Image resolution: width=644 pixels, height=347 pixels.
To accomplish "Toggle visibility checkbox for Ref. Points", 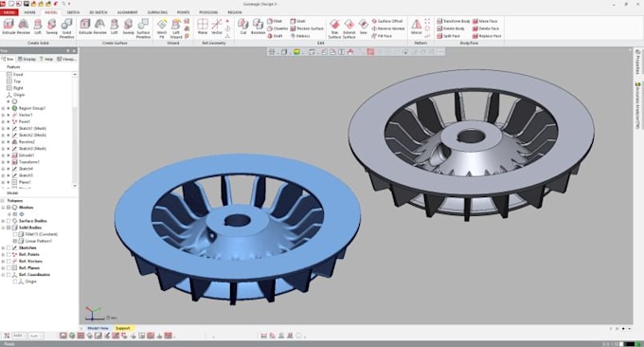I will [9, 254].
